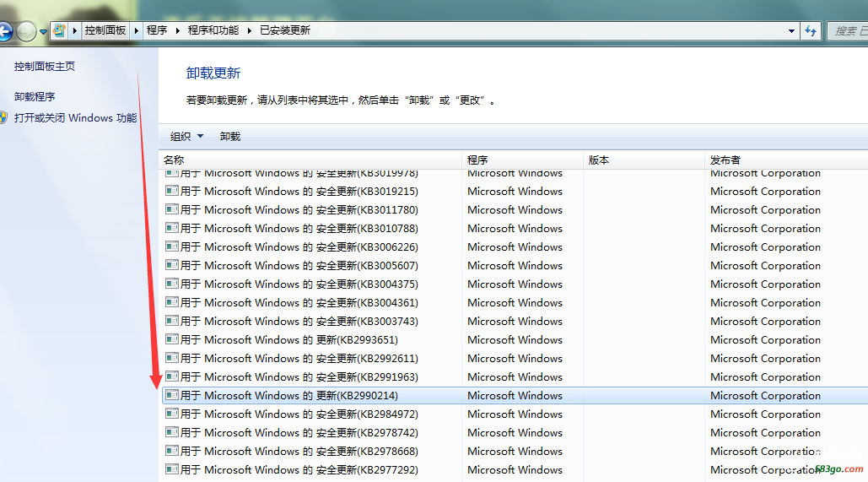Select update KB2990214 row
The image size is (868, 482).
[515, 396]
